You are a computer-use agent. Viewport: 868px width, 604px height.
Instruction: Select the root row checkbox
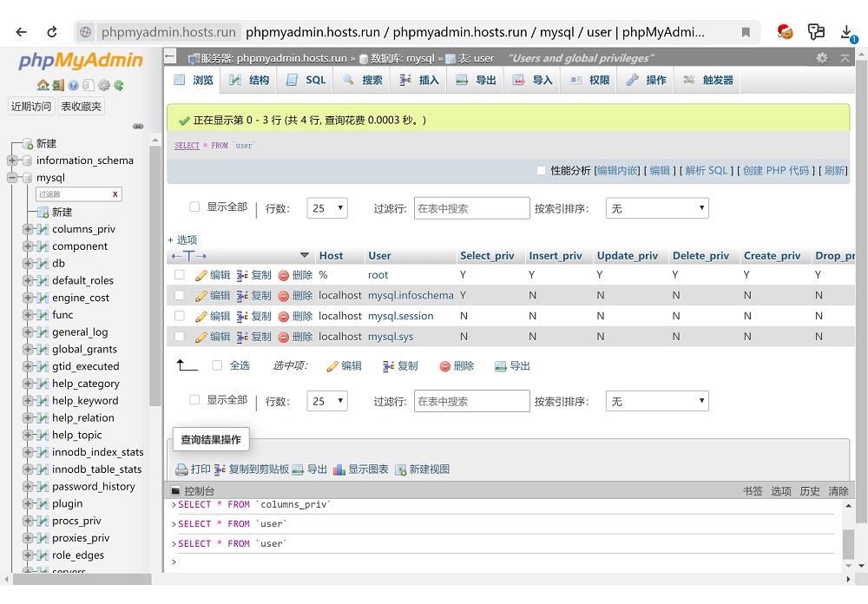coord(180,274)
